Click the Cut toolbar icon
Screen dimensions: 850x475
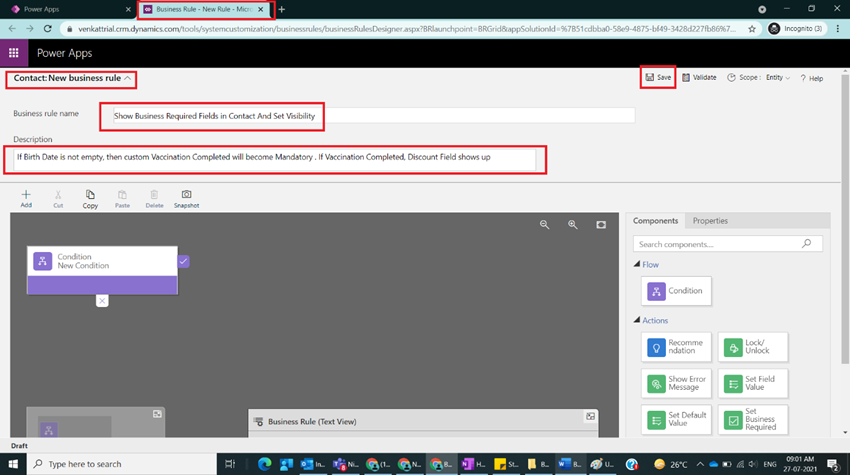(58, 198)
